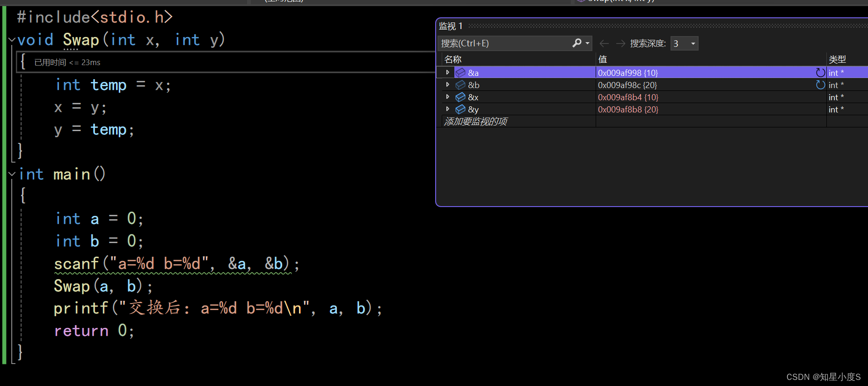Click the printf statement line
Screen dimensions: 868x386
click(218, 308)
